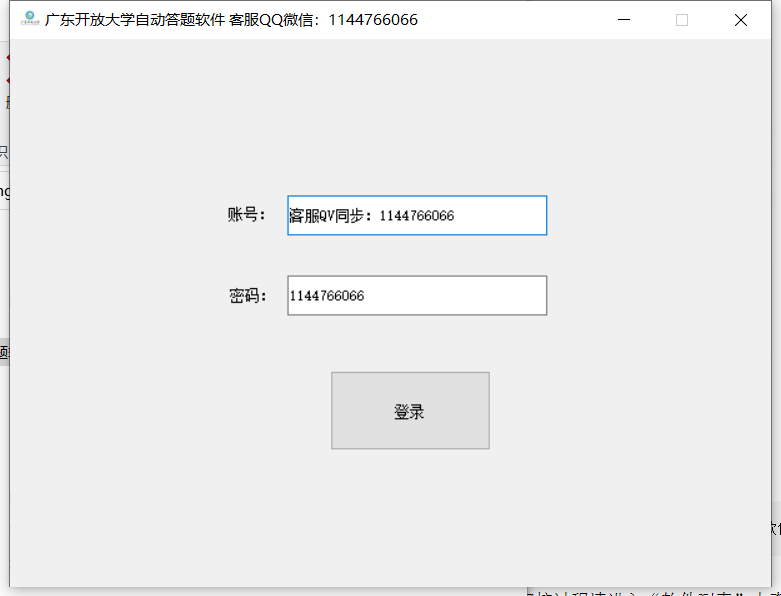Click the app icon in title bar
Viewport: 781px width, 596px height.
(x=30, y=19)
